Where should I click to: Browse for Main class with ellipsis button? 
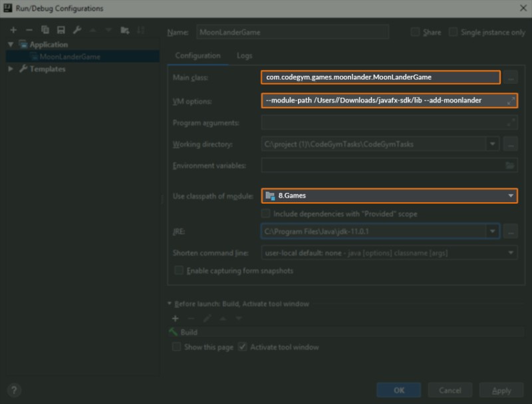[x=510, y=78]
